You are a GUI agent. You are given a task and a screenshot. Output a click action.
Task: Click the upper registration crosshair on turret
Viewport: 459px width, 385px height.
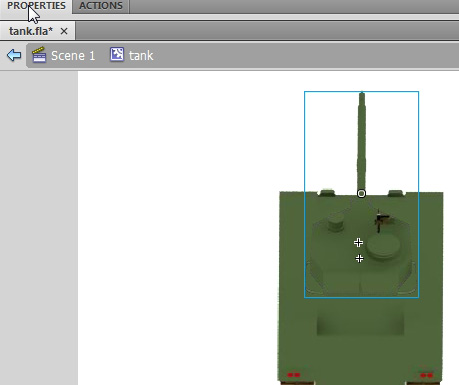pos(358,242)
